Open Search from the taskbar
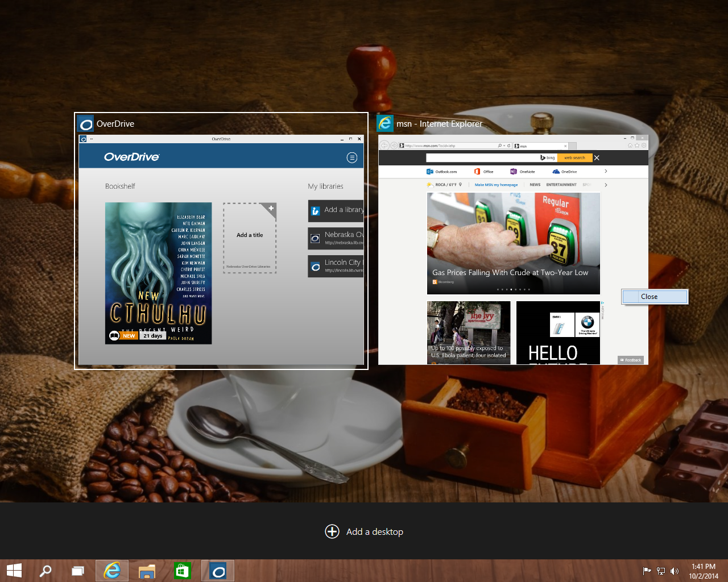 pyautogui.click(x=45, y=571)
